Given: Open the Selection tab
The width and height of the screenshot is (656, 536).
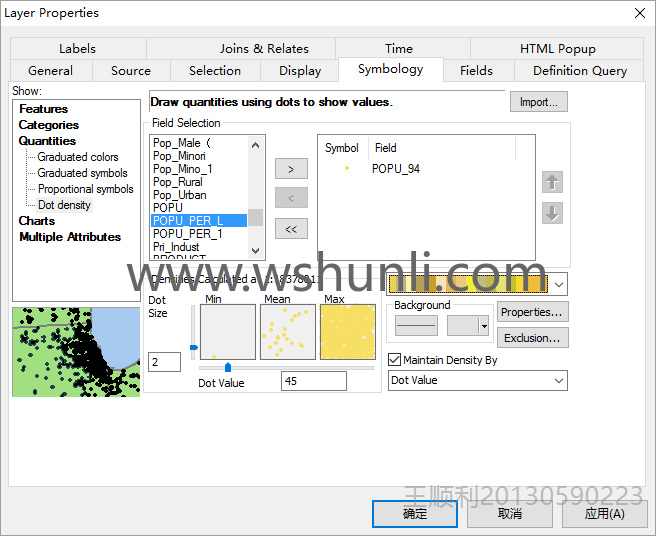Looking at the screenshot, I should click(x=215, y=70).
